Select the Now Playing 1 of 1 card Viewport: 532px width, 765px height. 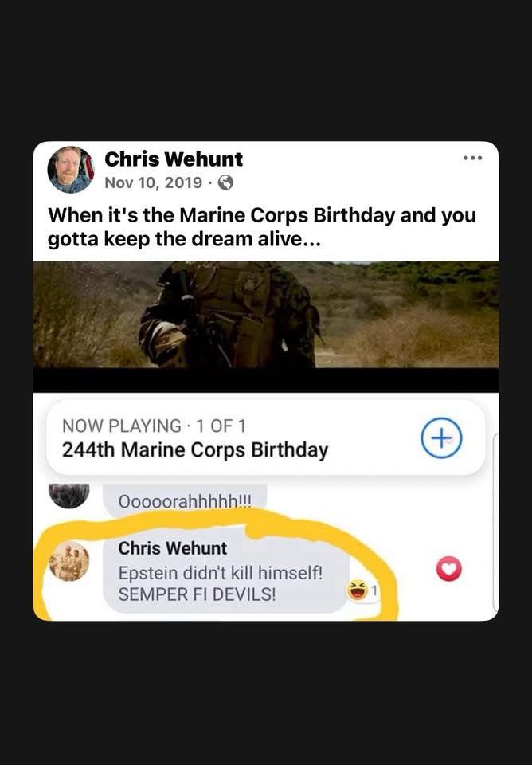[266, 437]
